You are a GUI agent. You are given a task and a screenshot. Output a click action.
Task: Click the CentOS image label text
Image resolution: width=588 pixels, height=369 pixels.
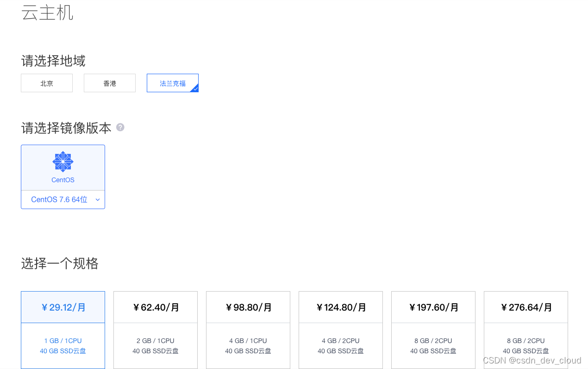(x=63, y=180)
